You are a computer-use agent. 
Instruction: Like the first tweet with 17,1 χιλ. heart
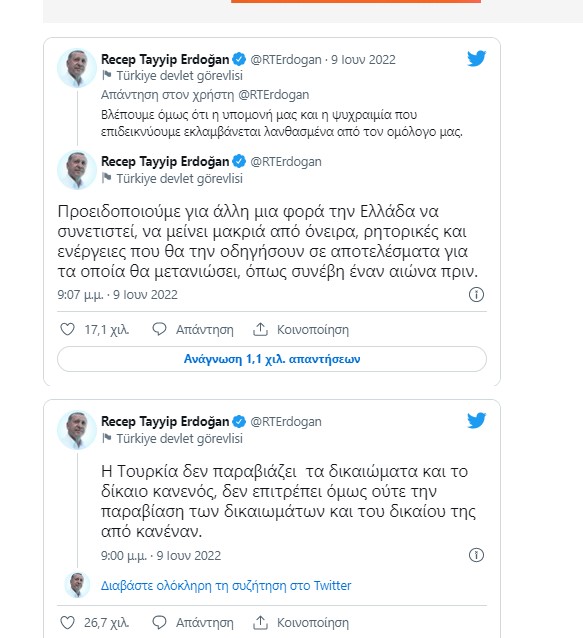[68, 329]
